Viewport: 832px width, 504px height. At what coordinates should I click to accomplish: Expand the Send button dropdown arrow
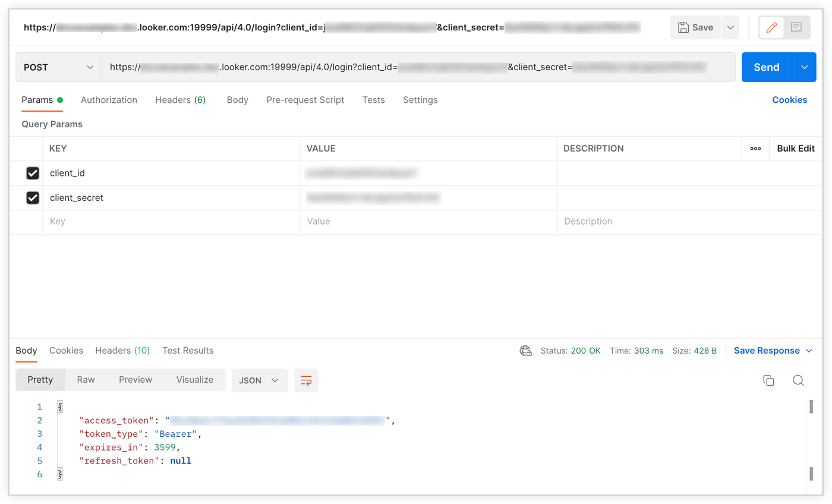click(805, 67)
